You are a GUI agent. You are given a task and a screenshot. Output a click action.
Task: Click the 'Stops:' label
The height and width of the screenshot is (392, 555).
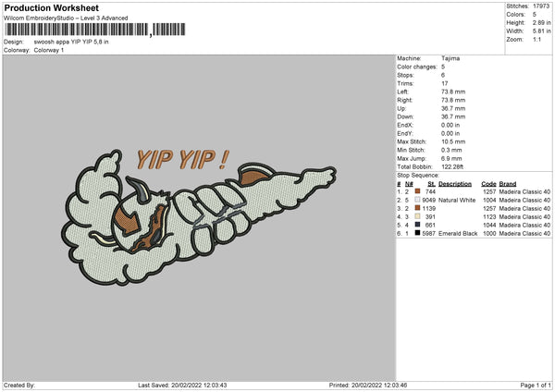point(405,75)
